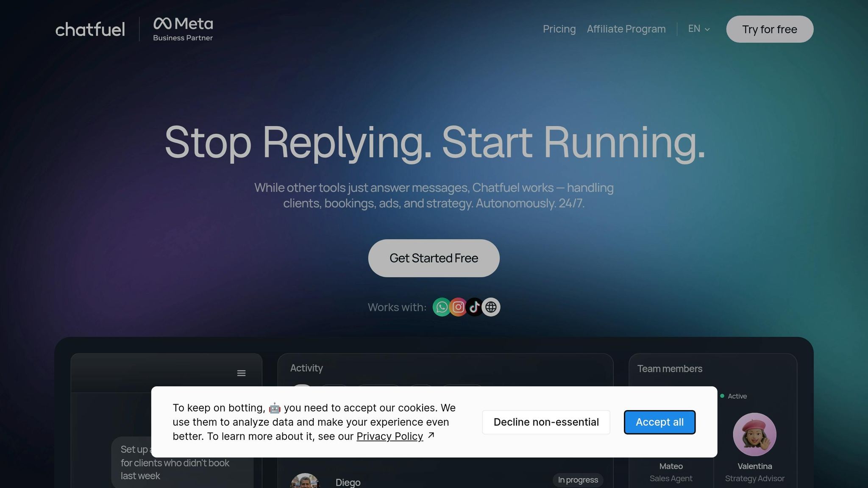Viewport: 868px width, 488px height.
Task: Expand the EN language dropdown
Action: (699, 29)
